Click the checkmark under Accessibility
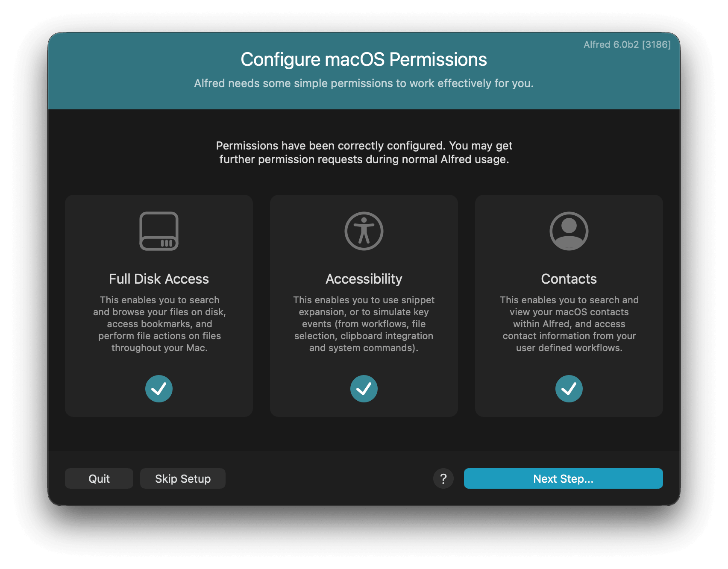 point(364,389)
